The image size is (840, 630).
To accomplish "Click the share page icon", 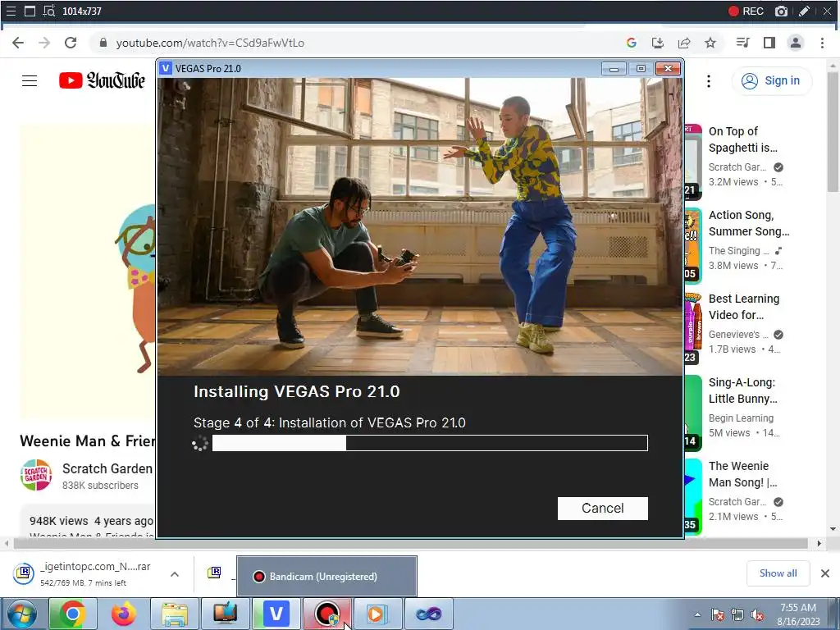I will [x=684, y=43].
